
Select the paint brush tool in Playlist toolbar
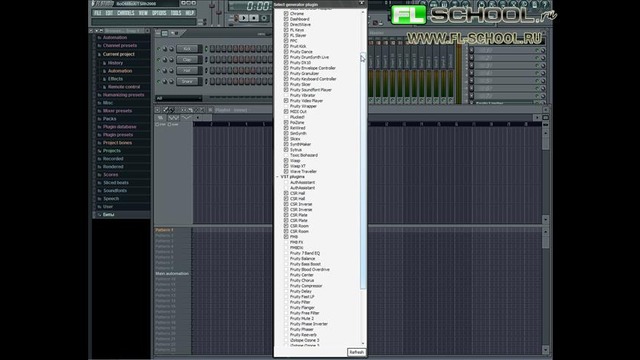click(x=171, y=110)
